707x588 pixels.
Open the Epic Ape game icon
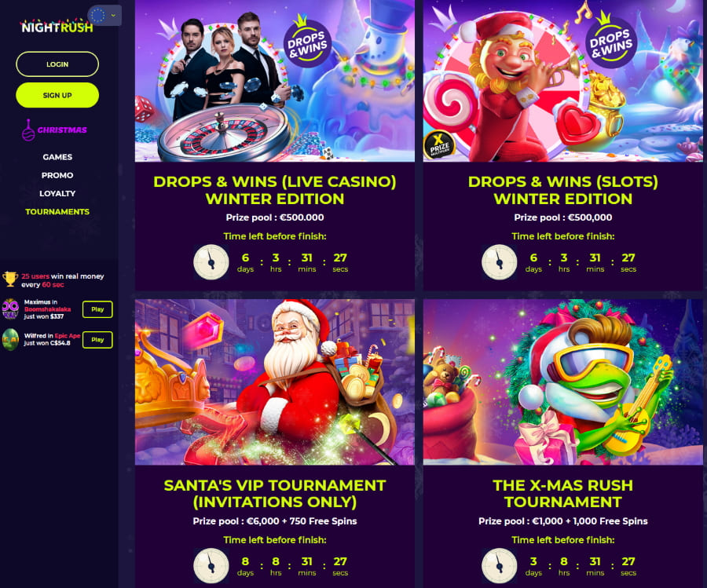(10, 339)
